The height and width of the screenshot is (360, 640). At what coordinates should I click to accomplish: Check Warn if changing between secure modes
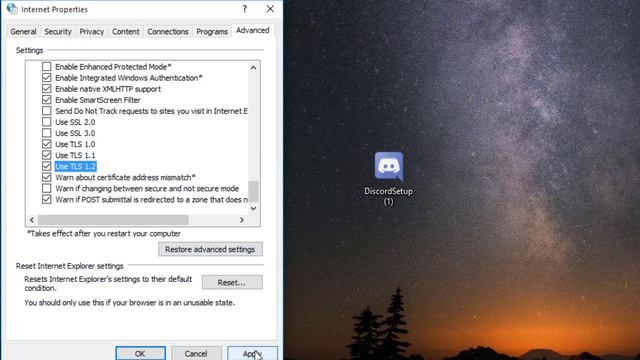pos(47,188)
